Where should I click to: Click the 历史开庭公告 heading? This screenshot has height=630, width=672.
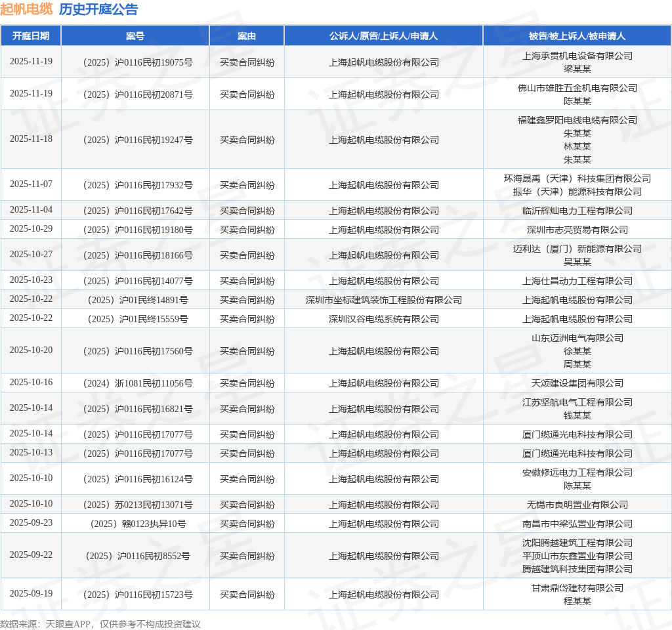98,9
